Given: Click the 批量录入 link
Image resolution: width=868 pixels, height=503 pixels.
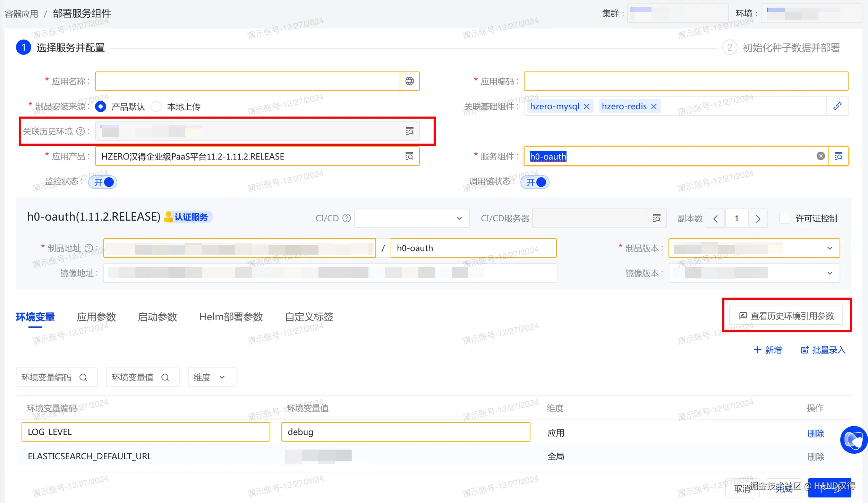Looking at the screenshot, I should tap(823, 350).
